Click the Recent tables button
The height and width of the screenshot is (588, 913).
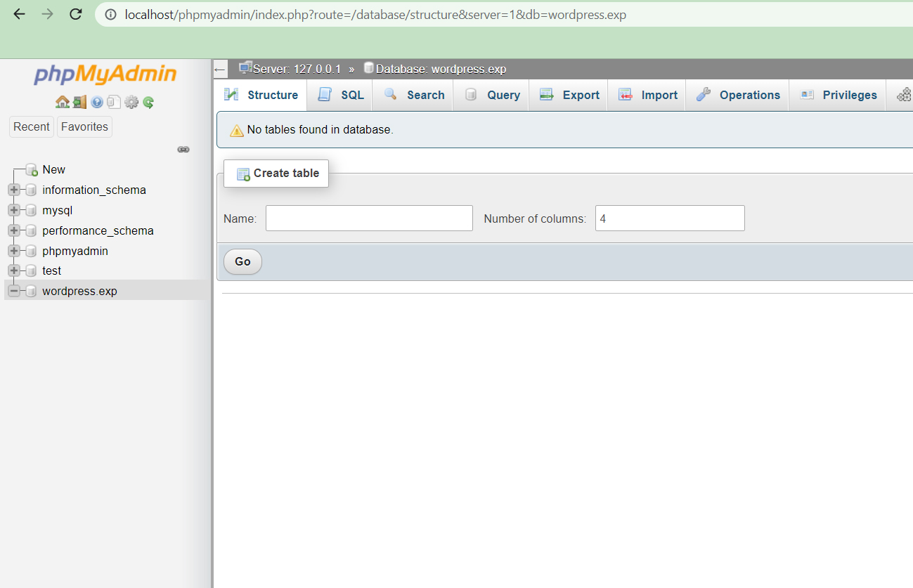pyautogui.click(x=32, y=127)
